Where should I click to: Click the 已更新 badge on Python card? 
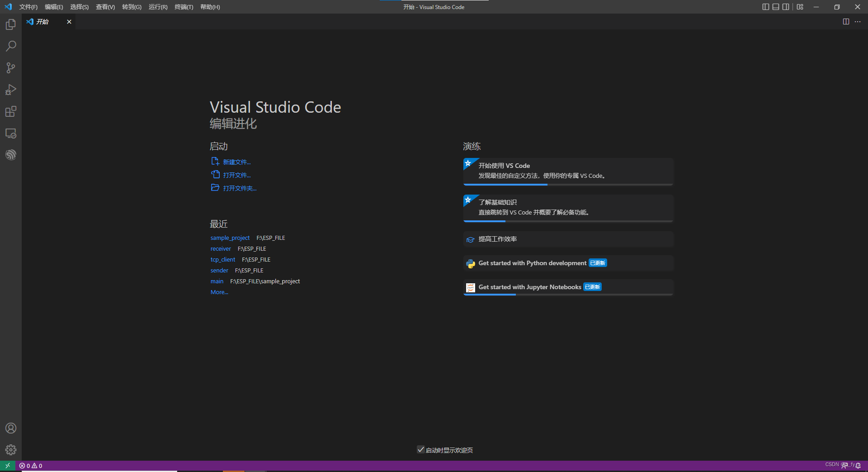(x=598, y=263)
